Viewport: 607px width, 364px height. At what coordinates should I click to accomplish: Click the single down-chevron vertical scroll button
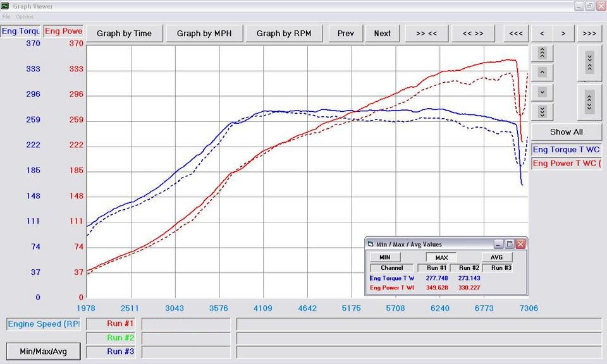[542, 92]
